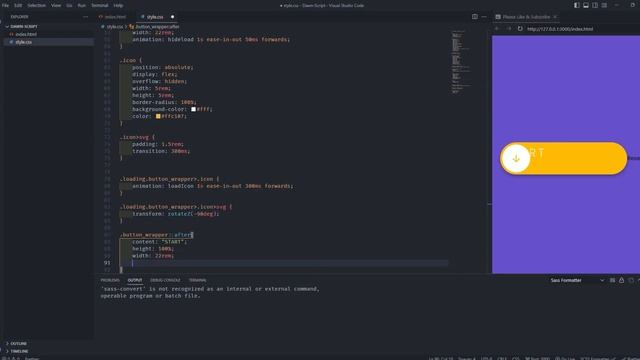This screenshot has height=360, width=640.
Task: Open output log in editor icon
Action: (631, 280)
